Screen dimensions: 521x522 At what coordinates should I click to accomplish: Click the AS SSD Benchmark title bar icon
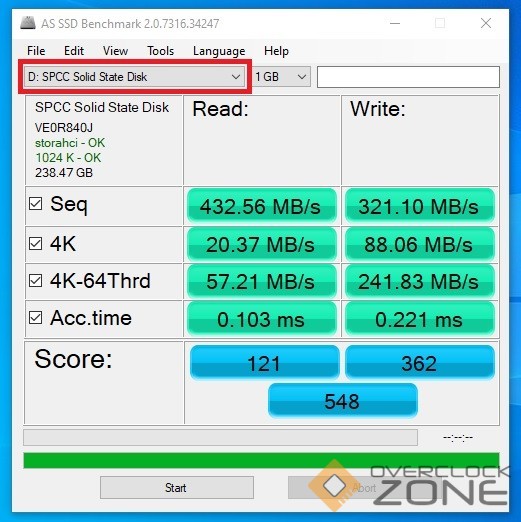click(x=28, y=23)
